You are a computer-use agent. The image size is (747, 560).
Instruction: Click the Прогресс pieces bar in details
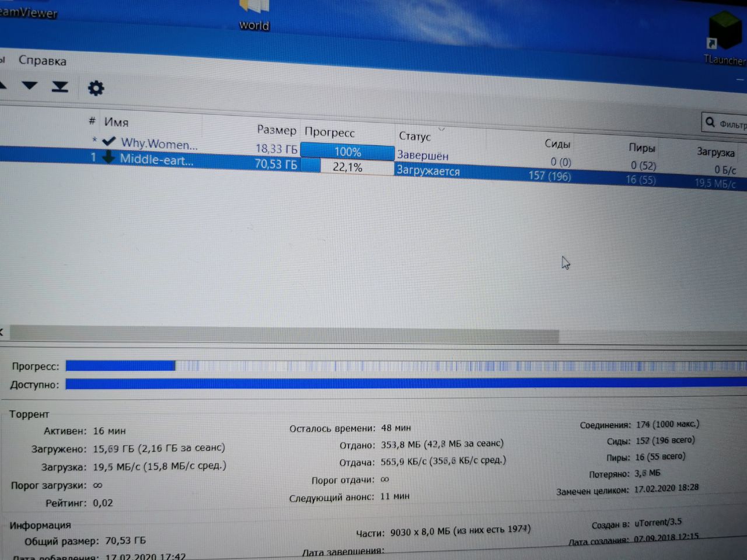(x=406, y=366)
